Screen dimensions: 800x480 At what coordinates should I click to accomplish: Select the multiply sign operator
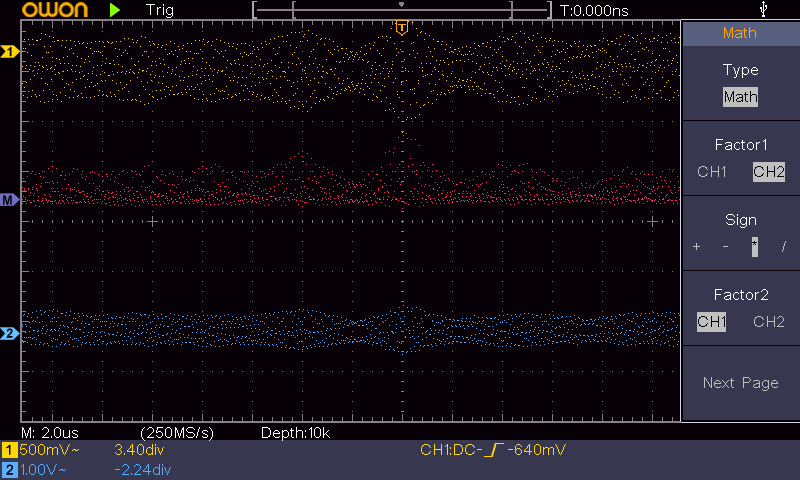pos(754,247)
